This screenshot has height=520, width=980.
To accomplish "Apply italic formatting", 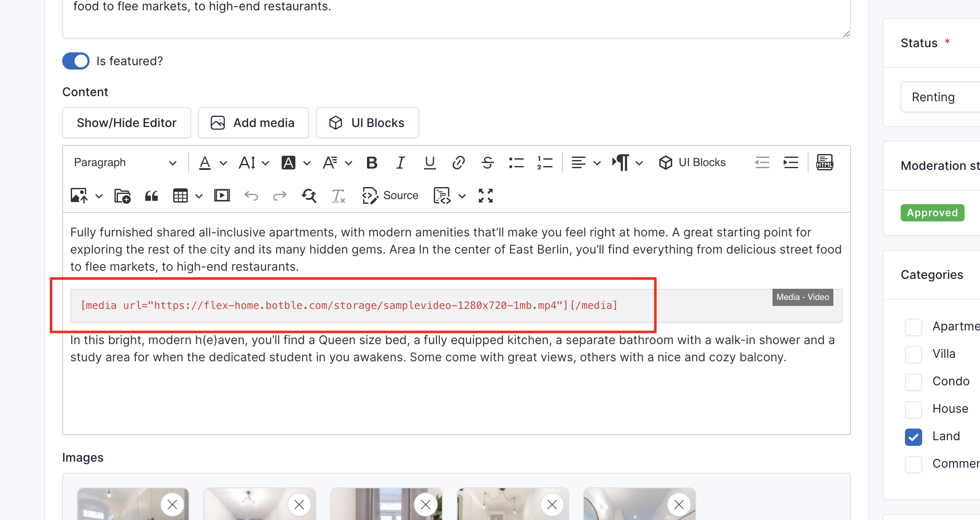I will click(400, 163).
